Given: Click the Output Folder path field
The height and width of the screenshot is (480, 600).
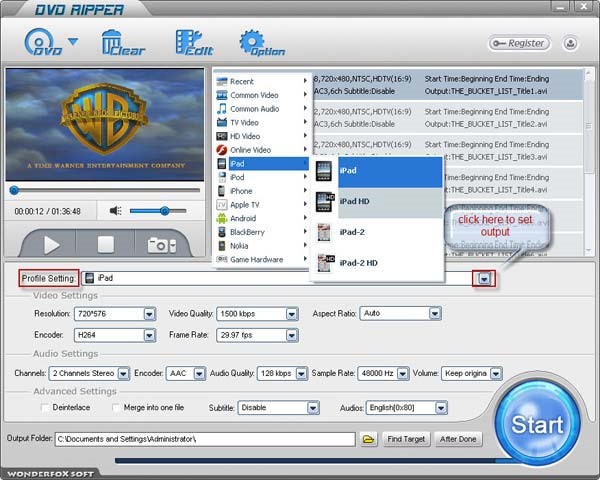Looking at the screenshot, I should [205, 439].
